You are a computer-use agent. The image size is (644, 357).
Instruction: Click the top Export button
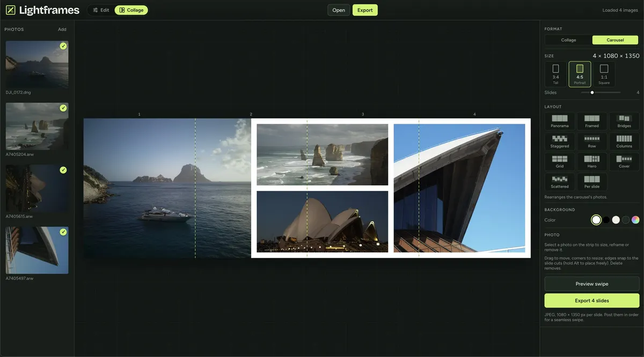pyautogui.click(x=365, y=10)
